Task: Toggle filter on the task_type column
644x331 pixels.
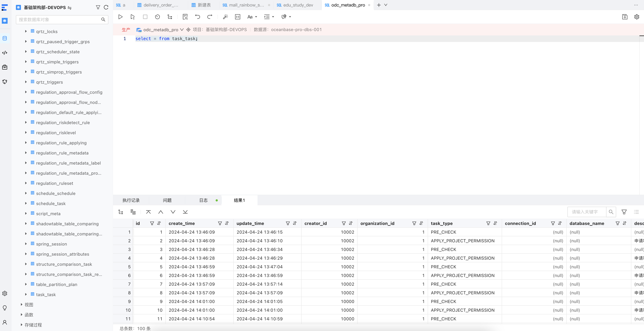Action: tap(488, 223)
